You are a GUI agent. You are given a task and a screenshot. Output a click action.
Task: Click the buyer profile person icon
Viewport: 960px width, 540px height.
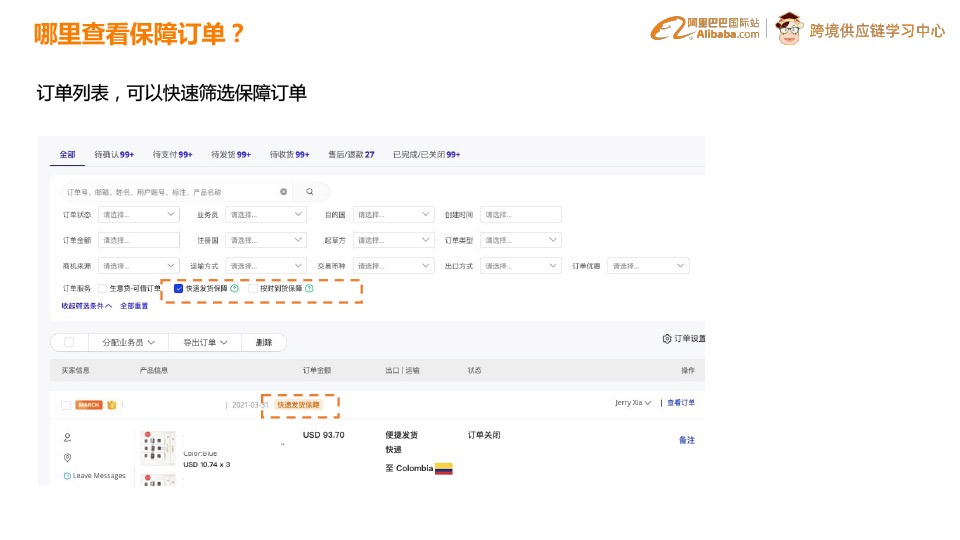pyautogui.click(x=68, y=437)
